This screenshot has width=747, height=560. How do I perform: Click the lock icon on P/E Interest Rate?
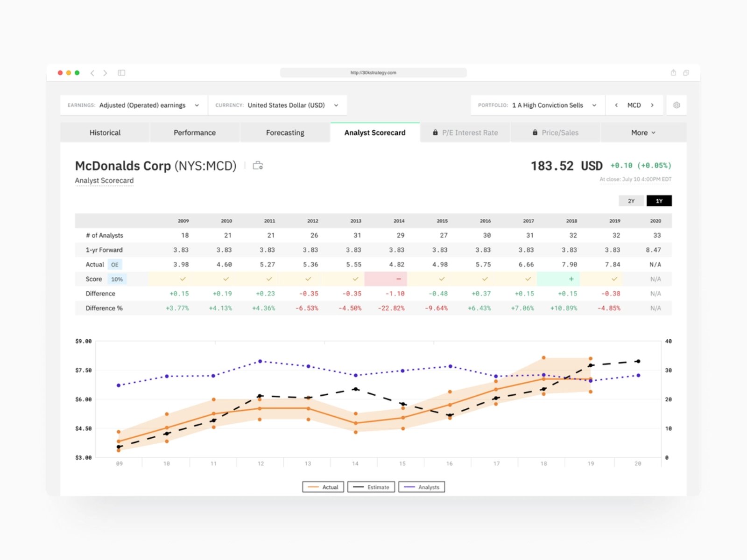435,133
